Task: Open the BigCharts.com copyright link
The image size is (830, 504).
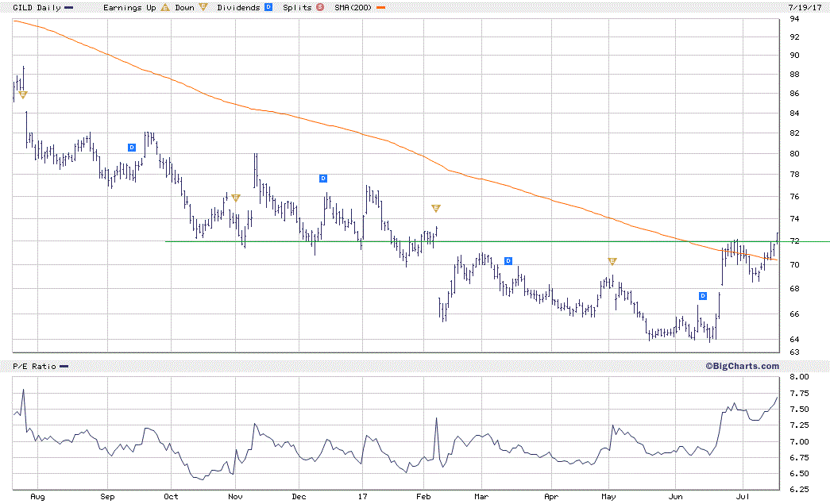Action: 741,366
